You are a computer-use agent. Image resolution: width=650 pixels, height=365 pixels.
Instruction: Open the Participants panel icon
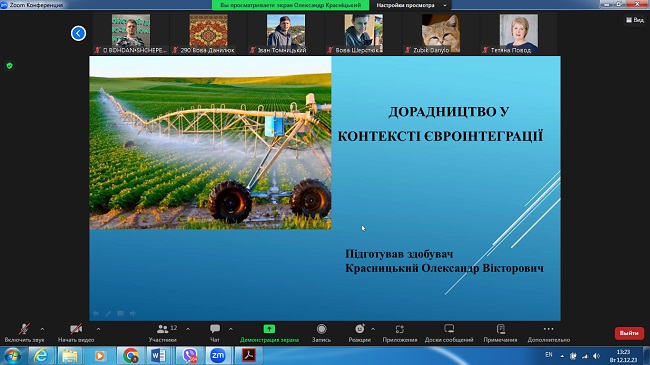[162, 329]
